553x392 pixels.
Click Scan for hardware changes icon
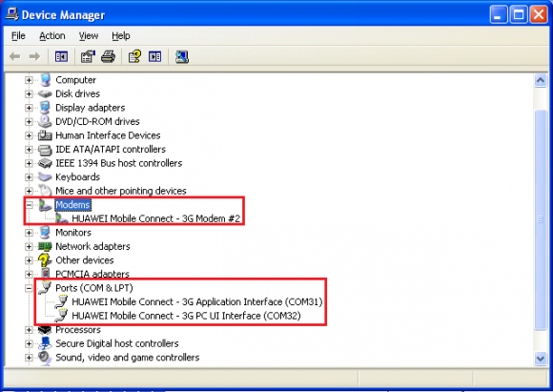coord(181,56)
